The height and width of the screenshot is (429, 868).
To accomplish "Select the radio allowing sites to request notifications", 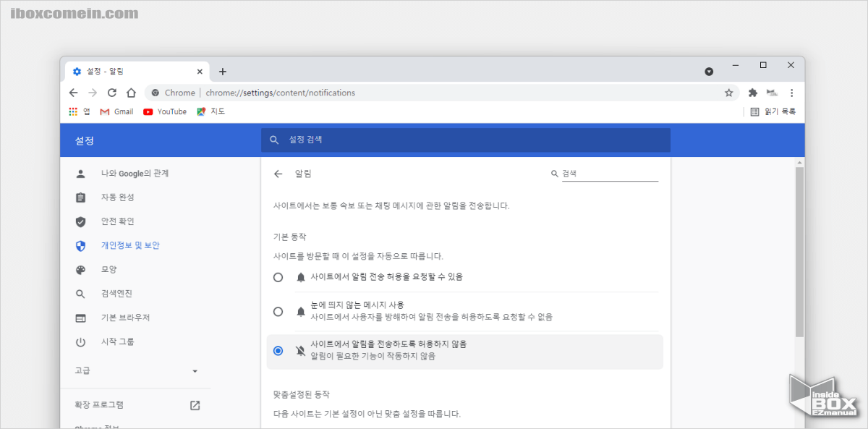I will pyautogui.click(x=278, y=276).
